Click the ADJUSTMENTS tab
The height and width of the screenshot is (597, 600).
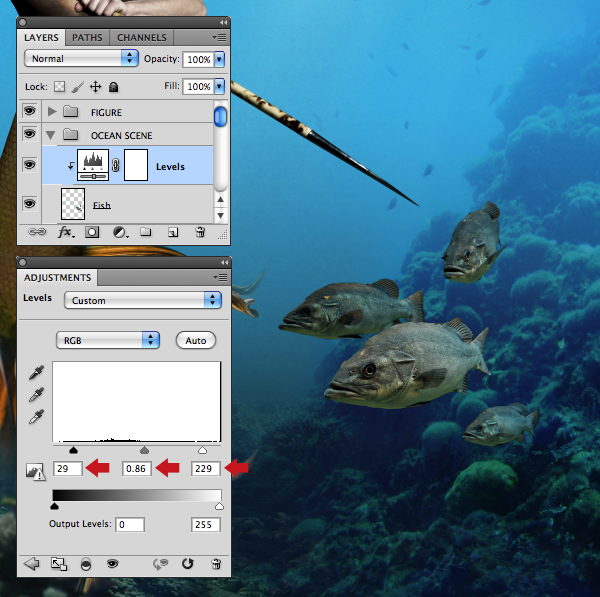click(57, 277)
